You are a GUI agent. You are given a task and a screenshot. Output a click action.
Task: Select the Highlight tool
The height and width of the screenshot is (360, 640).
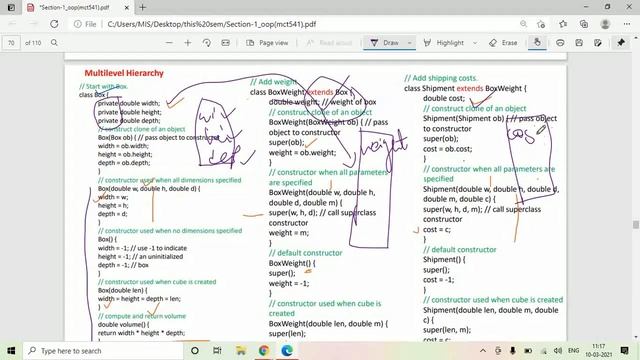pos(444,42)
